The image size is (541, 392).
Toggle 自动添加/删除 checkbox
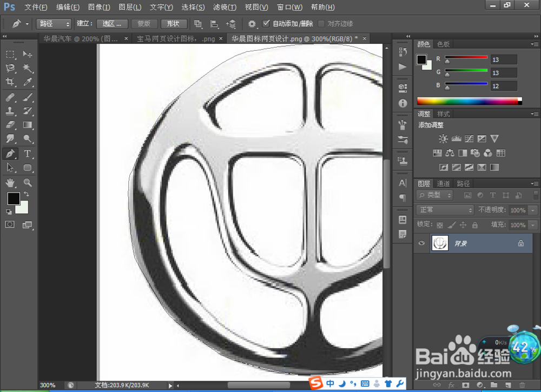point(266,23)
